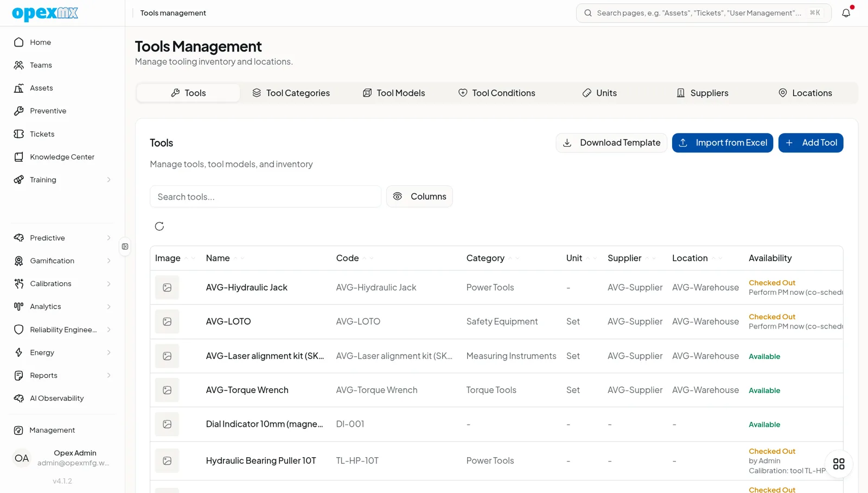Click the table refresh icon
The image size is (868, 493).
click(159, 226)
